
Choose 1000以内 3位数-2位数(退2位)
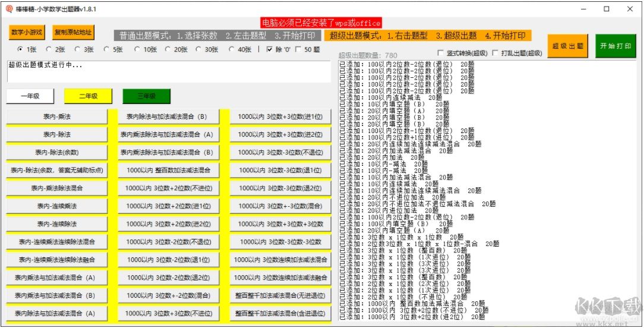[169, 277]
